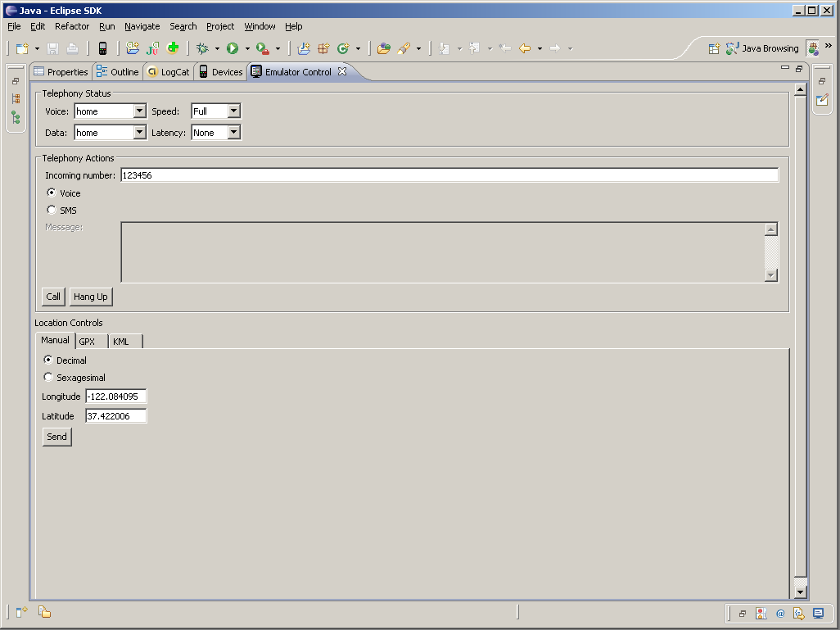
Task: Click the Search flashlight icon
Action: (x=404, y=49)
